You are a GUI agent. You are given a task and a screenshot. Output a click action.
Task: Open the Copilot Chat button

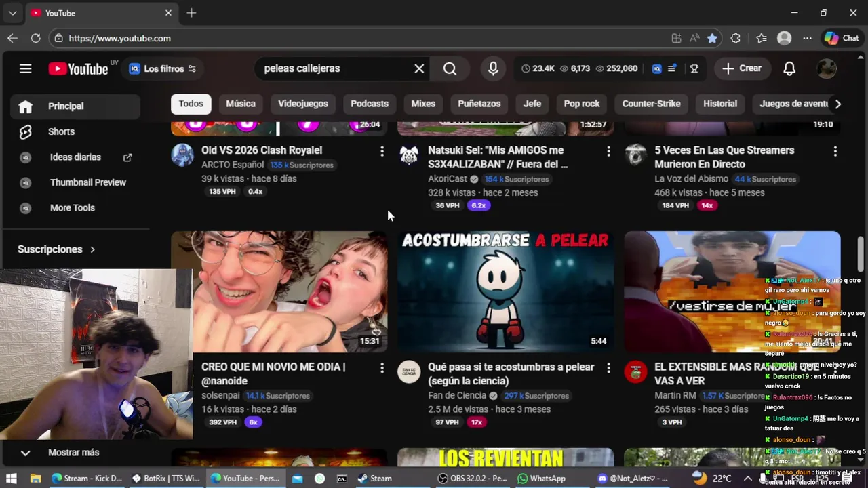(x=842, y=39)
